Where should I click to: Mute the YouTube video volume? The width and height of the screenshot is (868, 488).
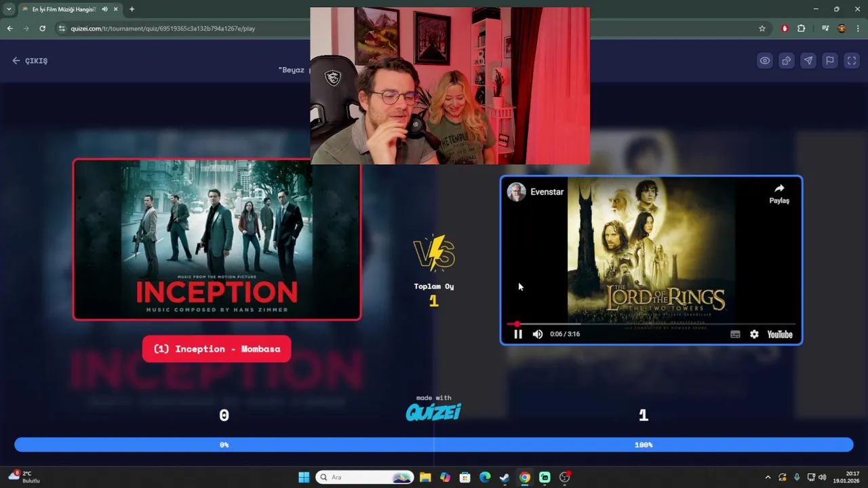(538, 334)
